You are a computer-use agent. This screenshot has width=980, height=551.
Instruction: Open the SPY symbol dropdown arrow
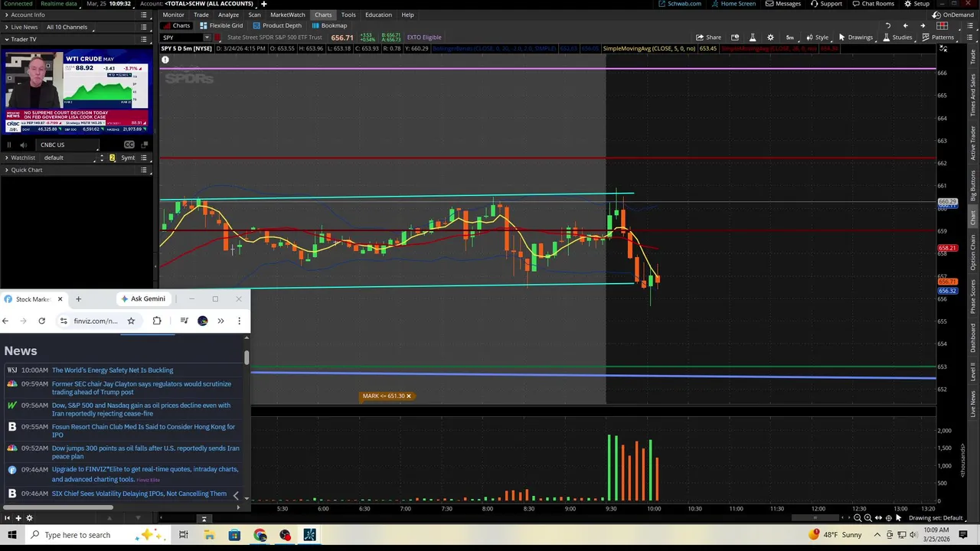coord(206,37)
